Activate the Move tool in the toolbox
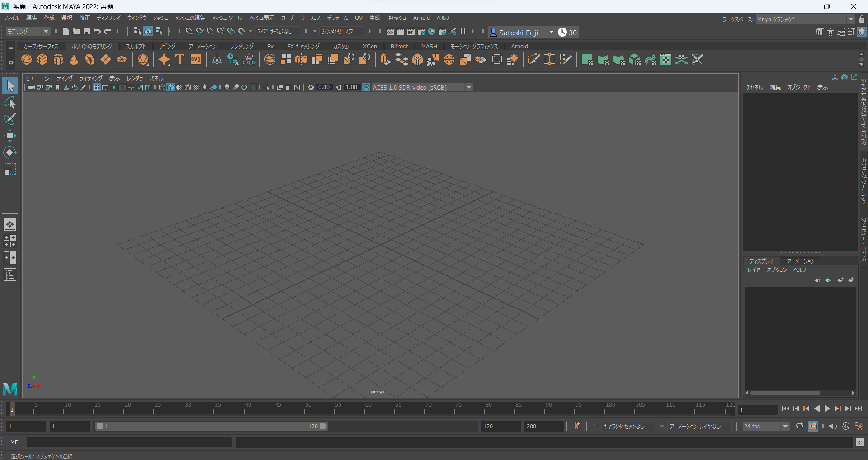This screenshot has width=868, height=460. click(9, 135)
